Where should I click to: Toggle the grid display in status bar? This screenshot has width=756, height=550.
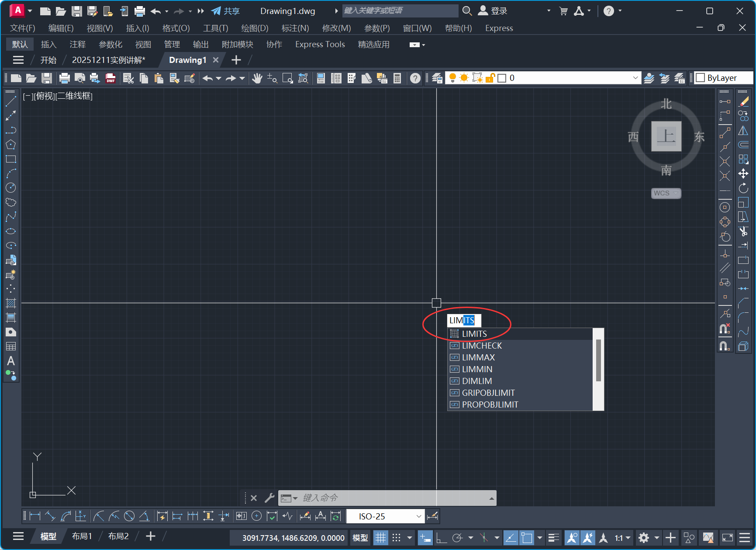(x=380, y=538)
